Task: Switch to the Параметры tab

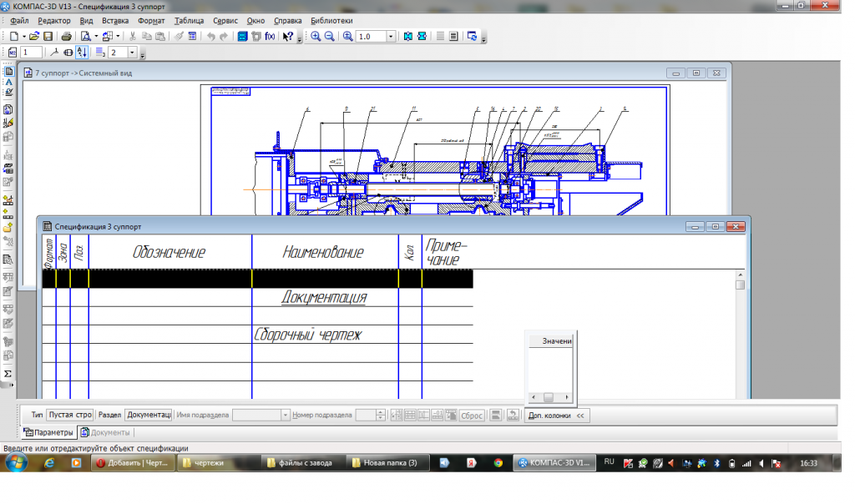Action: pos(48,432)
